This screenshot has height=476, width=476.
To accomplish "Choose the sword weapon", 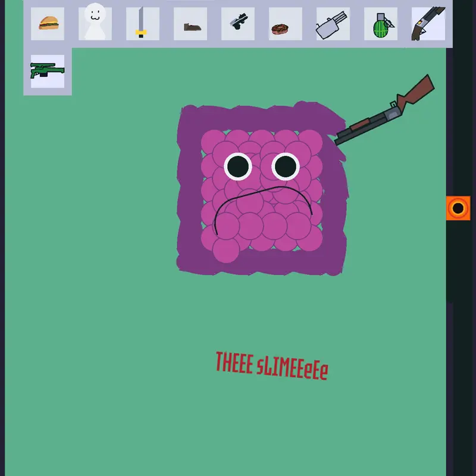I will 143,24.
